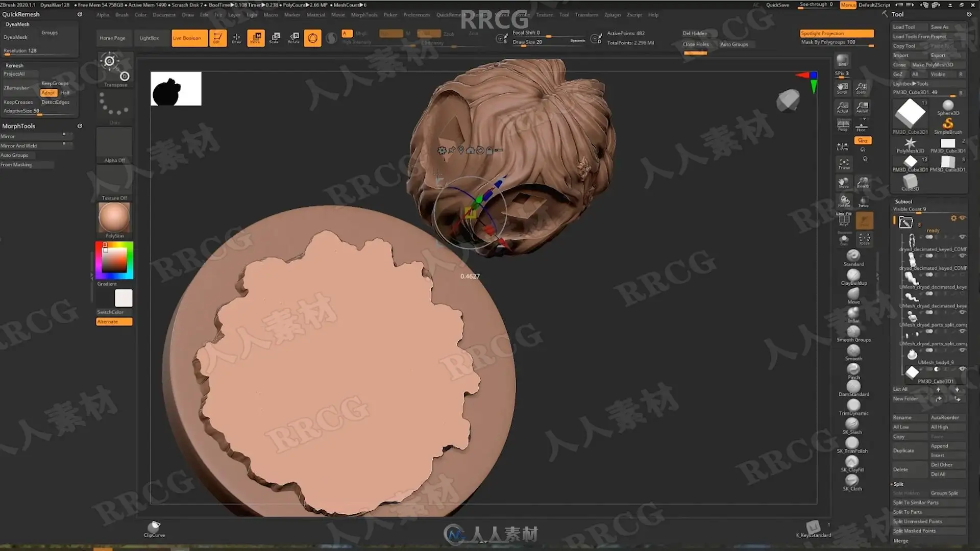Image resolution: width=980 pixels, height=551 pixels.
Task: Pick the Smooth Groups brush
Action: [x=853, y=333]
